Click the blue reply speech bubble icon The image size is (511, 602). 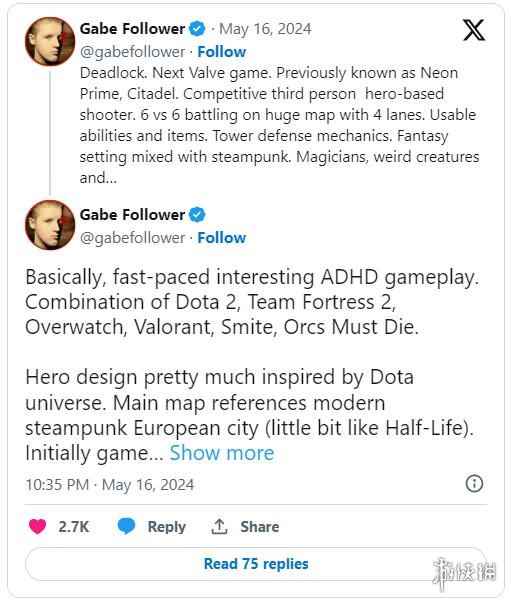(126, 526)
